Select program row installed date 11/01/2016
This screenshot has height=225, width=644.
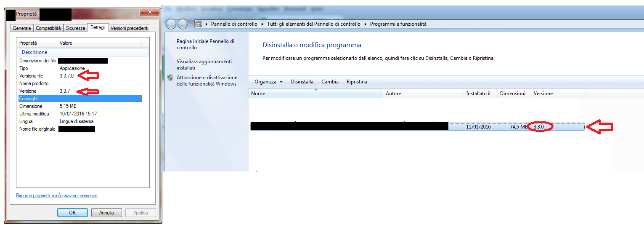tap(478, 126)
